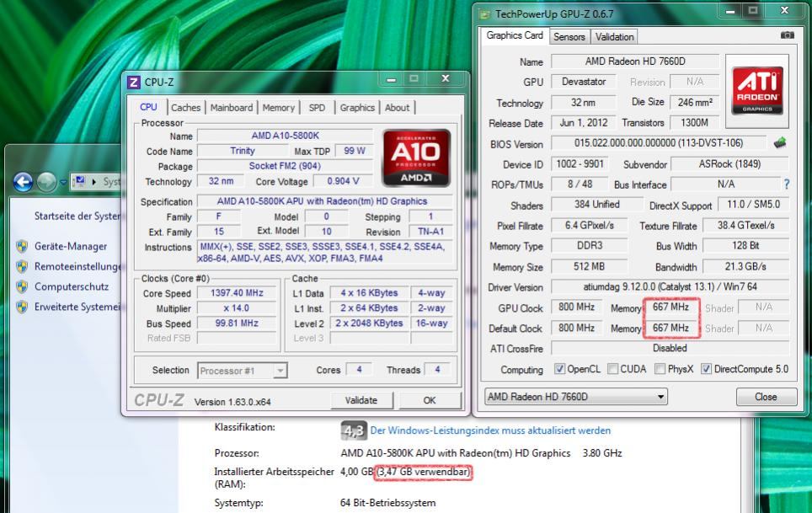Click the Core Voltage value 0.904 V
Viewport: 812px width, 513px height.
click(x=343, y=181)
